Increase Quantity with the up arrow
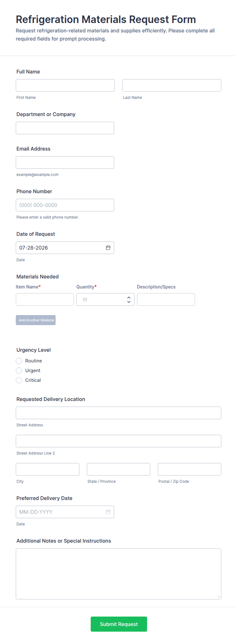The image size is (235, 644). click(129, 297)
